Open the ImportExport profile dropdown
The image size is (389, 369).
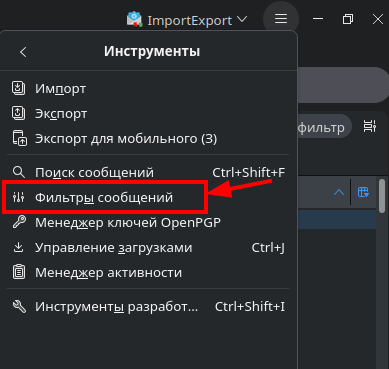tap(187, 20)
